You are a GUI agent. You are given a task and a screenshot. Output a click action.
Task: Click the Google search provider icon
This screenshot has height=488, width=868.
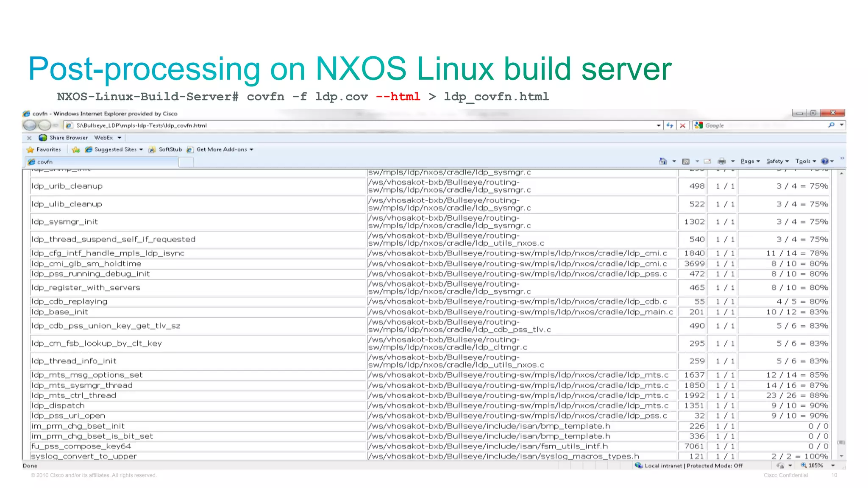click(x=698, y=125)
